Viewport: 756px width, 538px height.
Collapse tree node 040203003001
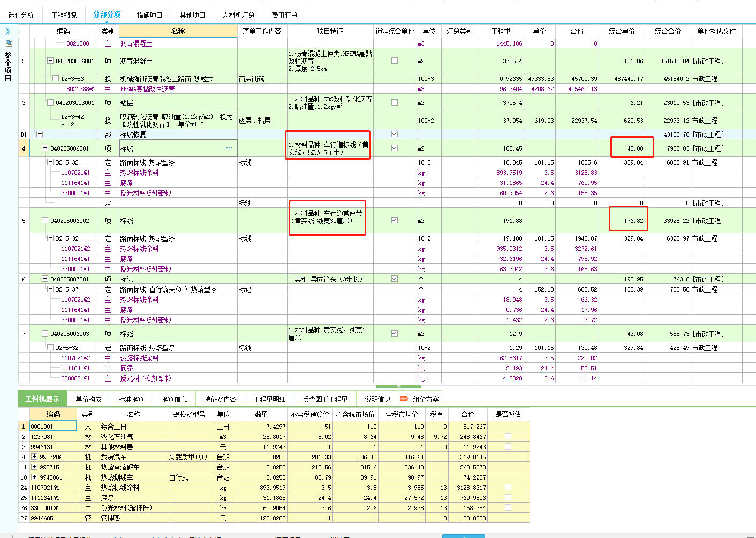(x=50, y=102)
